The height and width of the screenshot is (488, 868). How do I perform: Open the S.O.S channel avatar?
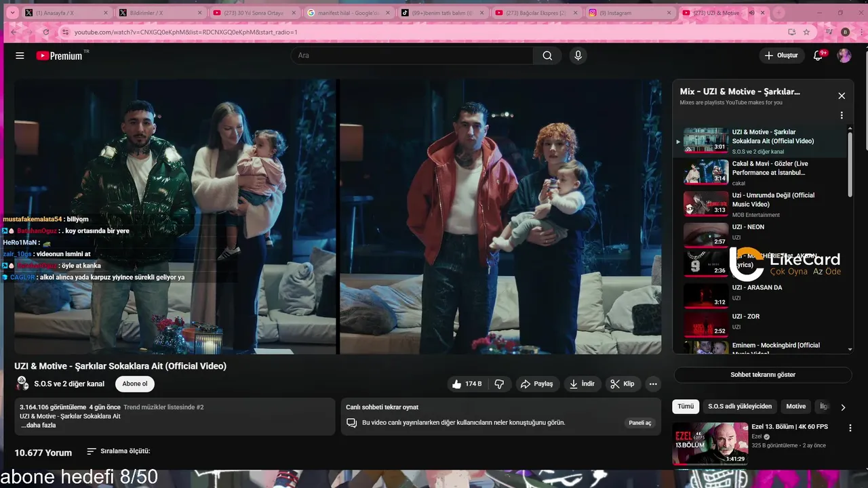coord(22,383)
